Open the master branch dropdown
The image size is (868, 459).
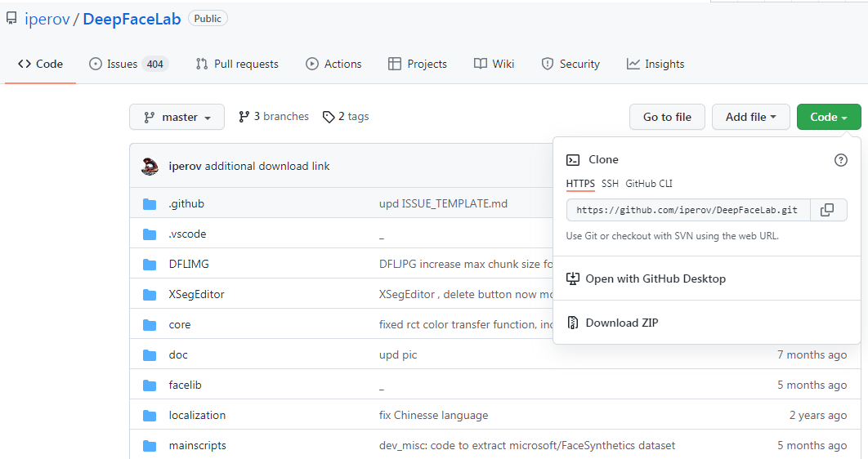pyautogui.click(x=177, y=117)
